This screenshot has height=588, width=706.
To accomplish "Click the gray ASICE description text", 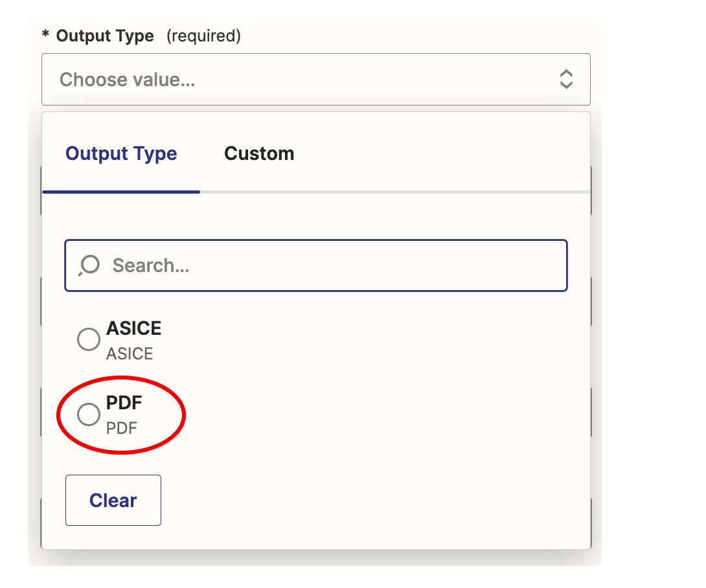I will coord(130,354).
